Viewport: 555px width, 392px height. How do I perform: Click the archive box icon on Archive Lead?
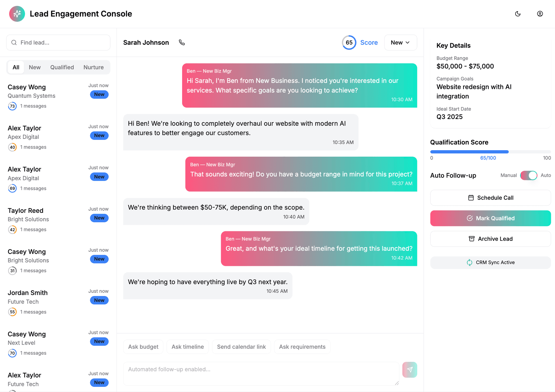472,239
